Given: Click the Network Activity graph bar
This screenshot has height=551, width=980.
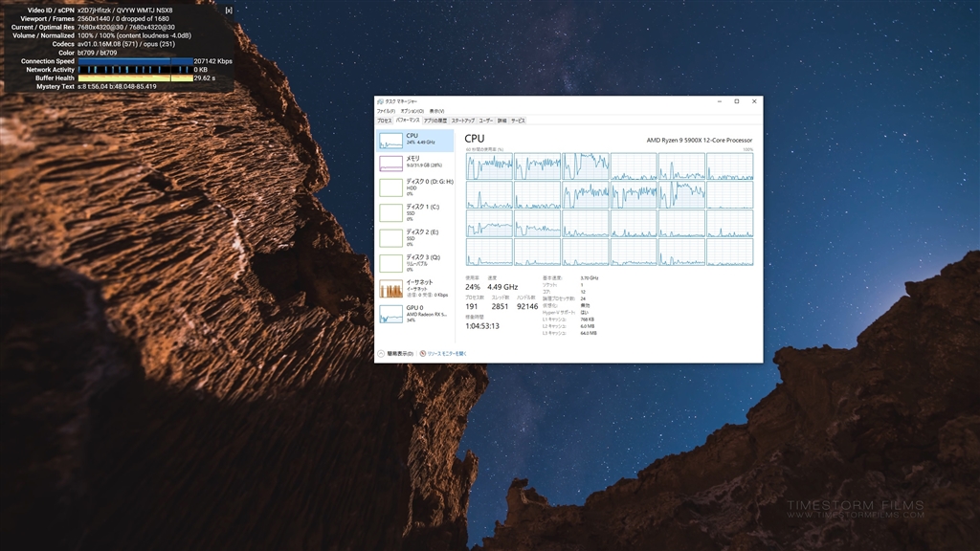Looking at the screenshot, I should (135, 70).
